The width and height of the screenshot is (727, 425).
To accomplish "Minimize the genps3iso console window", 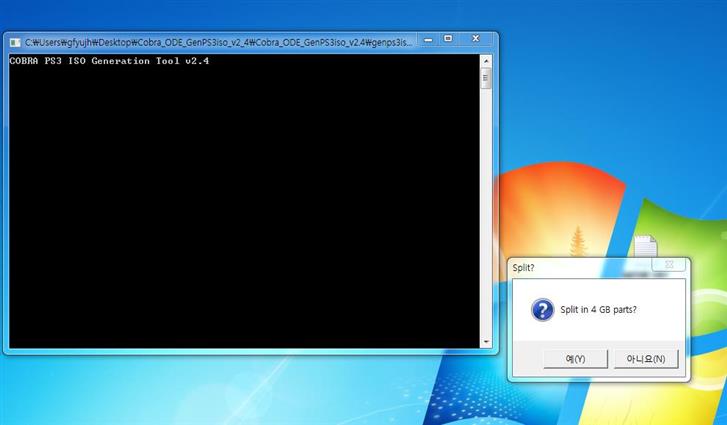I will click(426, 40).
